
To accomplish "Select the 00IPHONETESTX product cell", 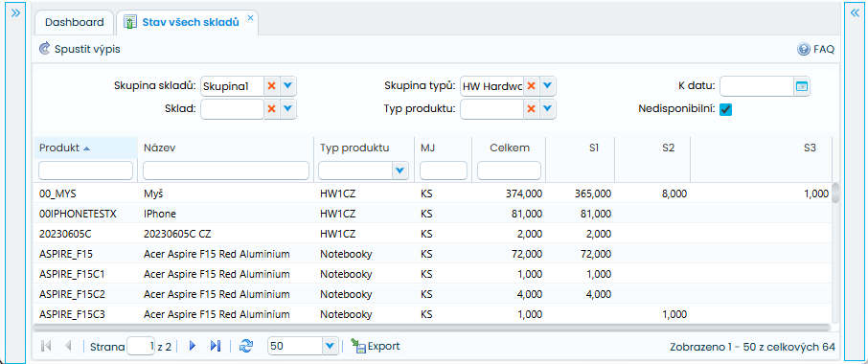I will pyautogui.click(x=86, y=214).
